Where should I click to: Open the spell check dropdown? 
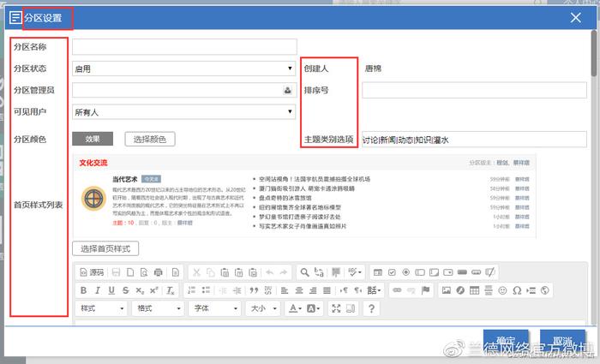pyautogui.click(x=355, y=272)
